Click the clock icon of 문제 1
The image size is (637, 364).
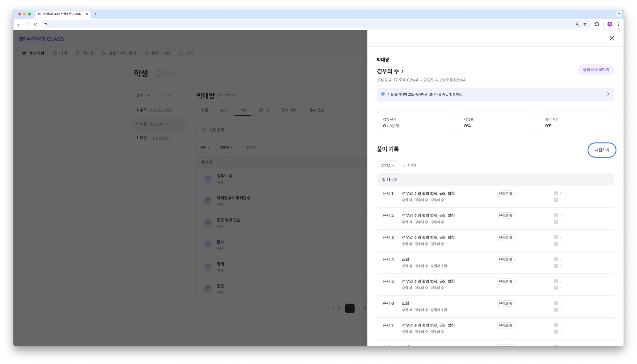pyautogui.click(x=556, y=193)
